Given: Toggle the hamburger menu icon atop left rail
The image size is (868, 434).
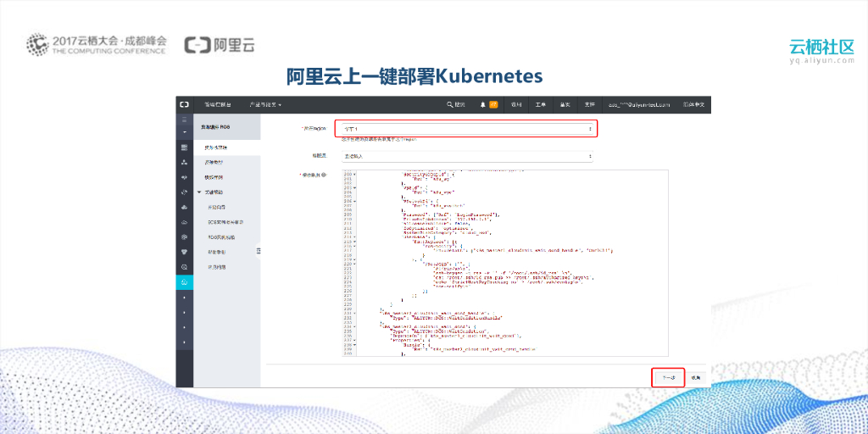Looking at the screenshot, I should click(184, 119).
